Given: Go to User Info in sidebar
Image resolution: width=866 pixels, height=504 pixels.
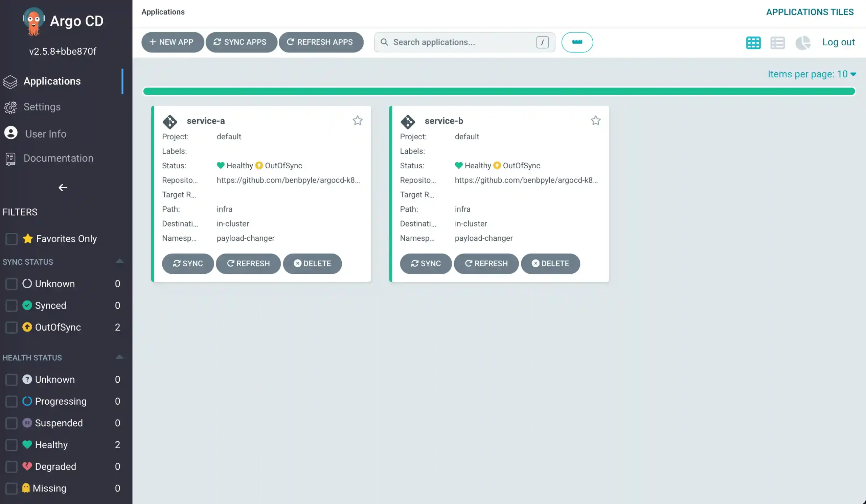Looking at the screenshot, I should 45,134.
